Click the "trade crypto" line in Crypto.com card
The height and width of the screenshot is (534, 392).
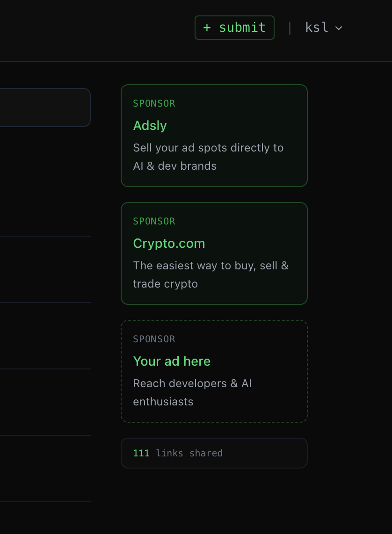click(x=165, y=284)
